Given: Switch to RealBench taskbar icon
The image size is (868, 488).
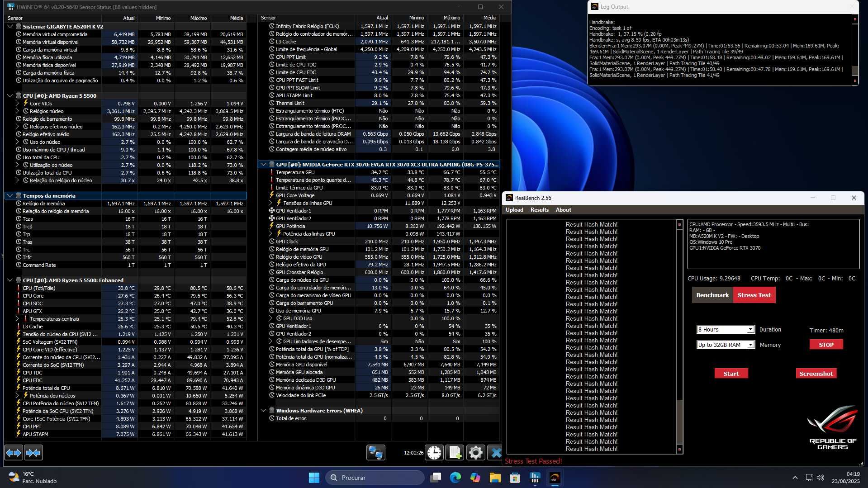Looking at the screenshot, I should [x=555, y=478].
